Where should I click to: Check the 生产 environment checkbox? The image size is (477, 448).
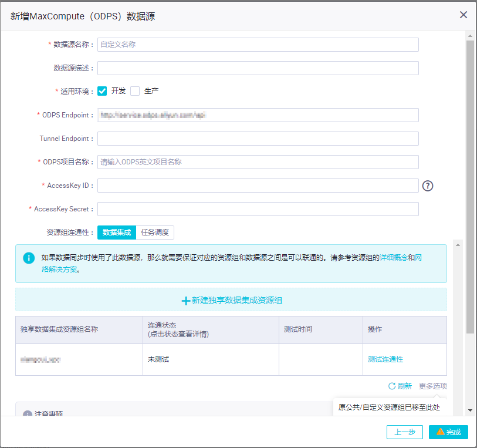tap(135, 91)
